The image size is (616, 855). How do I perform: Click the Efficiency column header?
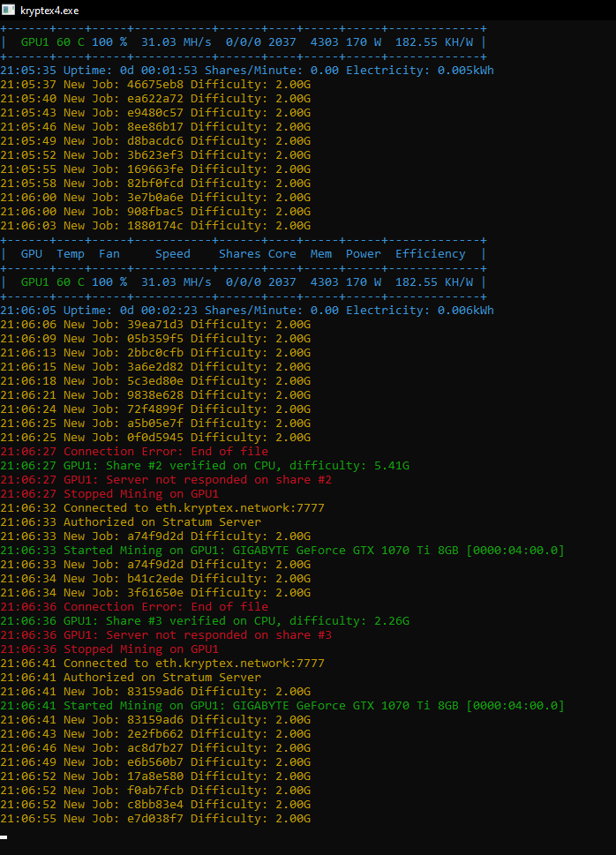pyautogui.click(x=430, y=254)
